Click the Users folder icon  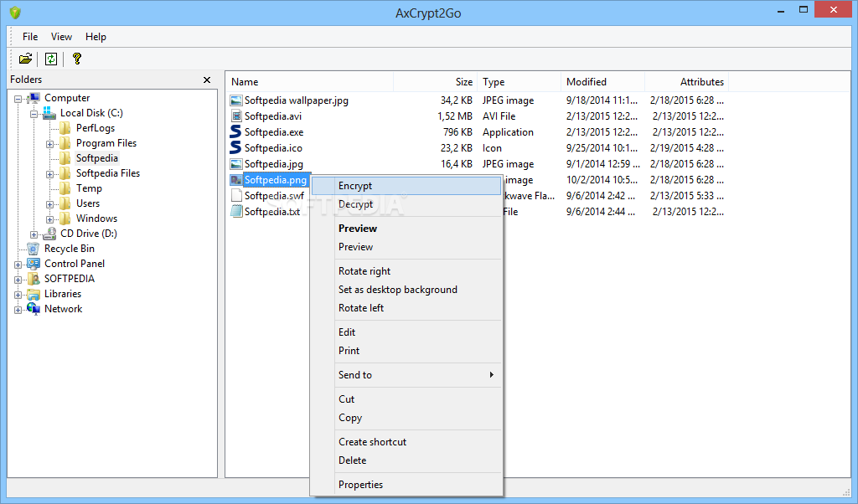coord(65,203)
